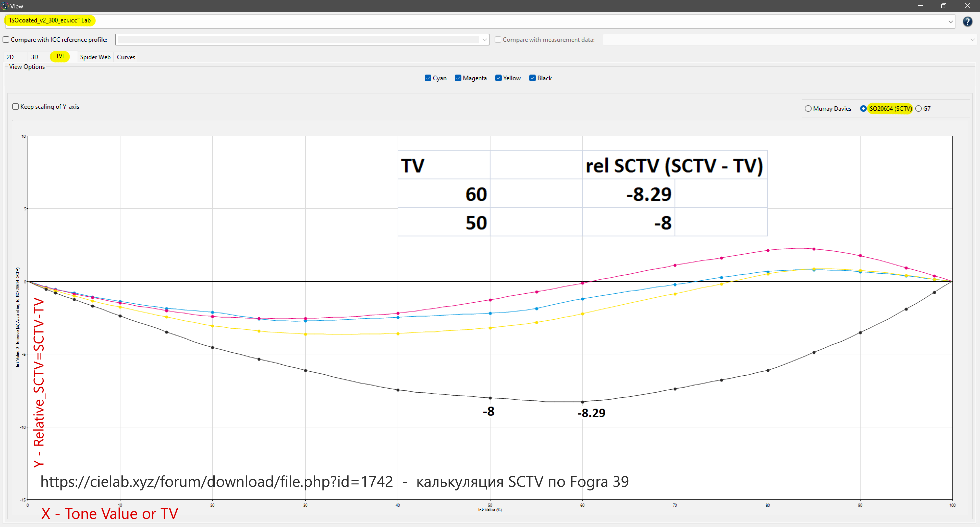Hide the Magenta curve
The width and height of the screenshot is (980, 527).
458,78
